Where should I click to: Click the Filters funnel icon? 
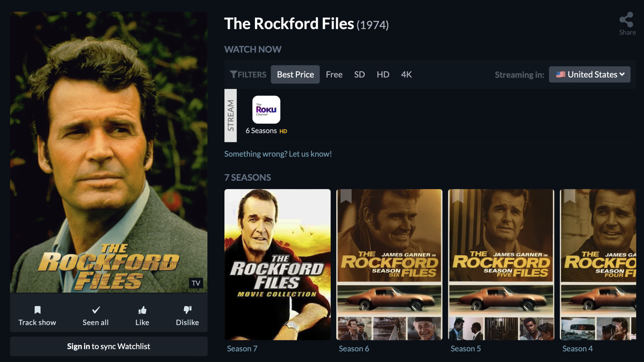pyautogui.click(x=233, y=74)
